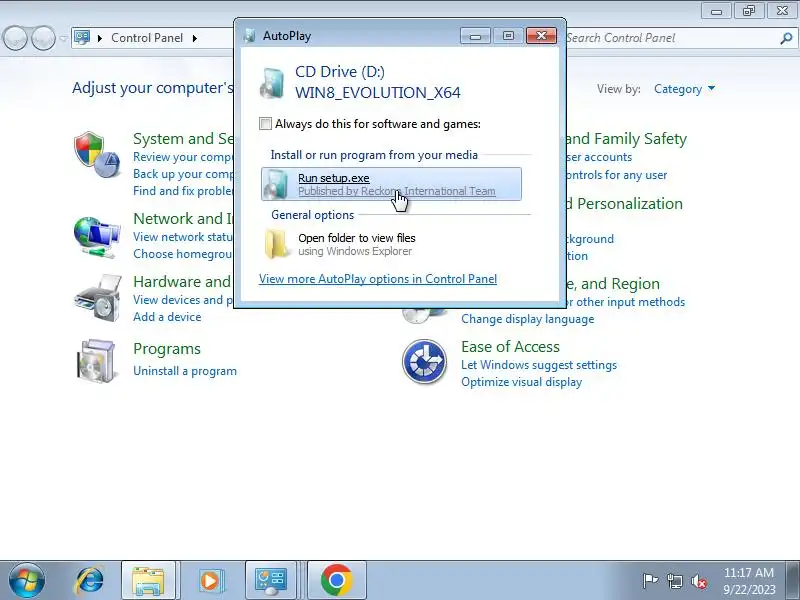Click the clock showing 11:17 AM

[749, 573]
